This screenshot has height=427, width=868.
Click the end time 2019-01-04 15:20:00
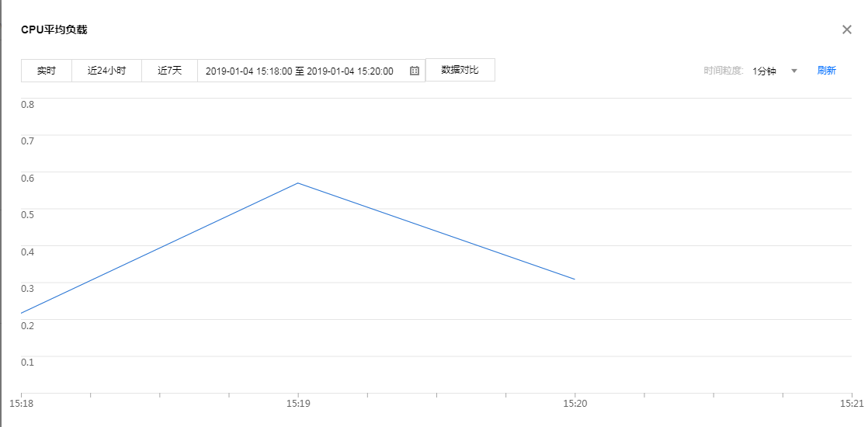point(350,71)
